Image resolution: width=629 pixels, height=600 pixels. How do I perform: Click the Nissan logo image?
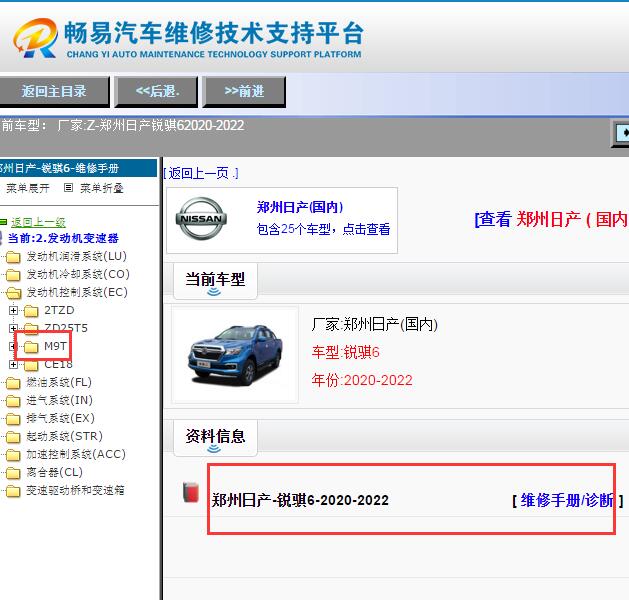click(x=201, y=219)
